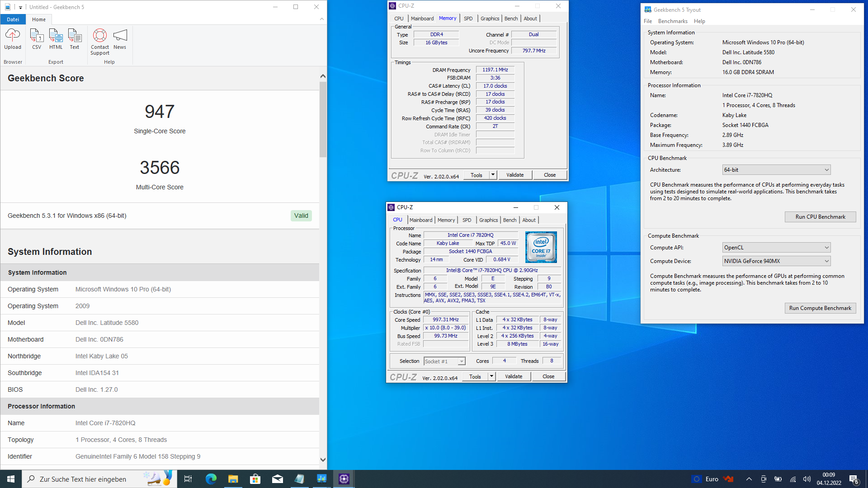
Task: Open Benchmarks menu in Geekbench 5 Tryout
Action: [x=673, y=21]
